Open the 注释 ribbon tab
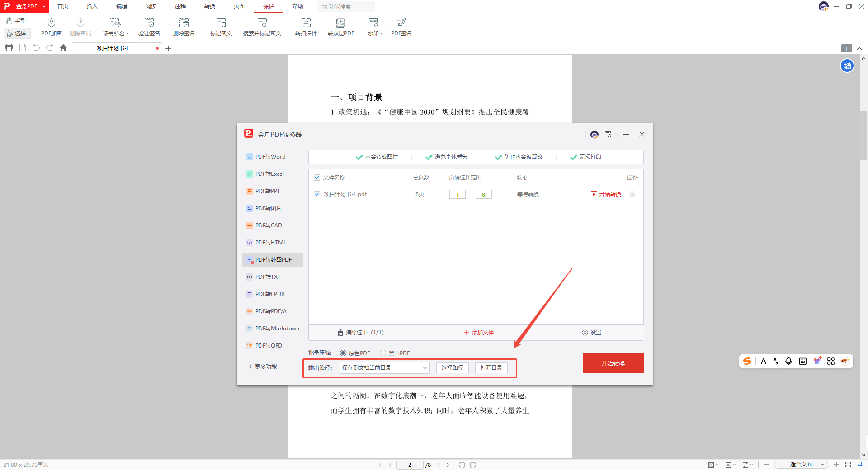The width and height of the screenshot is (868, 470). [x=180, y=6]
